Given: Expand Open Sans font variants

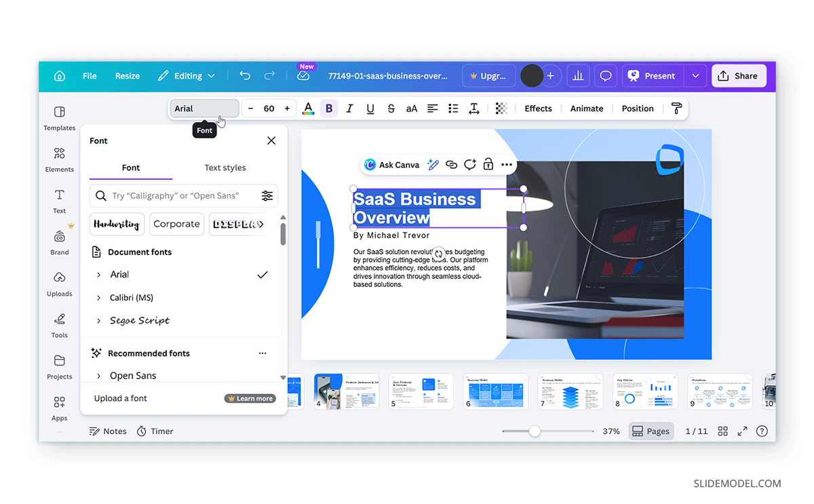Looking at the screenshot, I should coord(98,376).
